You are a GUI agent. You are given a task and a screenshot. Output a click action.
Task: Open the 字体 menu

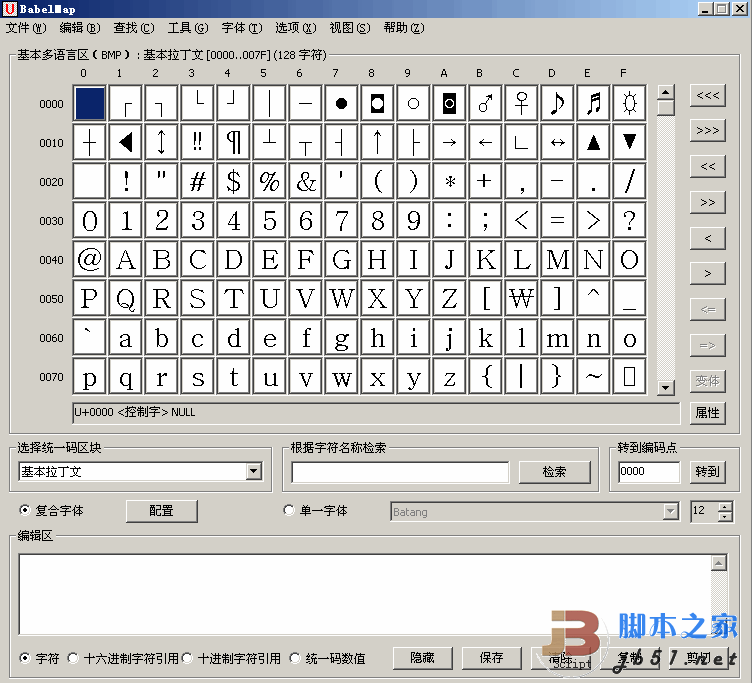pos(242,28)
